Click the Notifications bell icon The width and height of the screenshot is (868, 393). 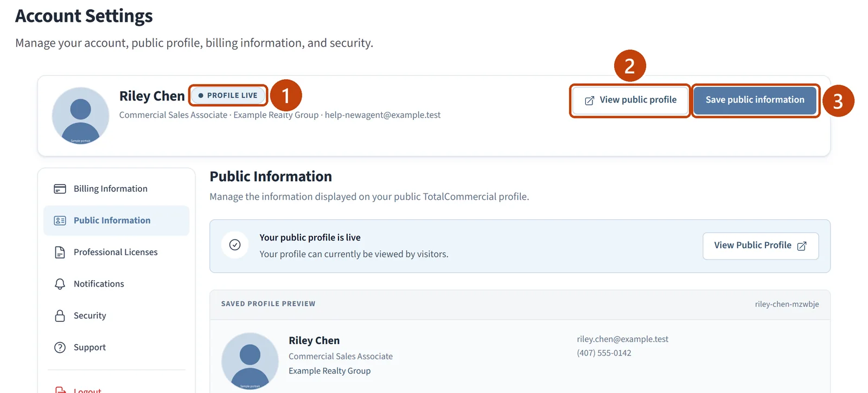tap(60, 284)
